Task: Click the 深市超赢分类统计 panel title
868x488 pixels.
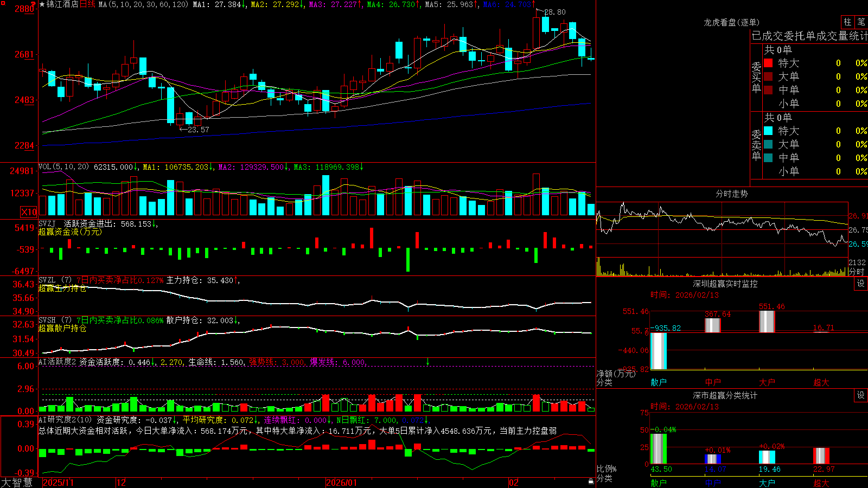Action: click(725, 395)
